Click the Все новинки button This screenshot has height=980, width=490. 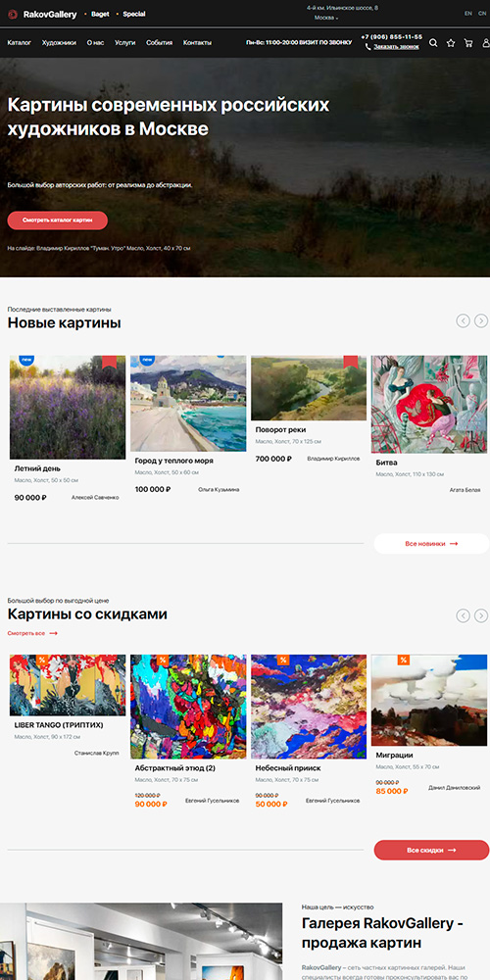pyautogui.click(x=431, y=544)
